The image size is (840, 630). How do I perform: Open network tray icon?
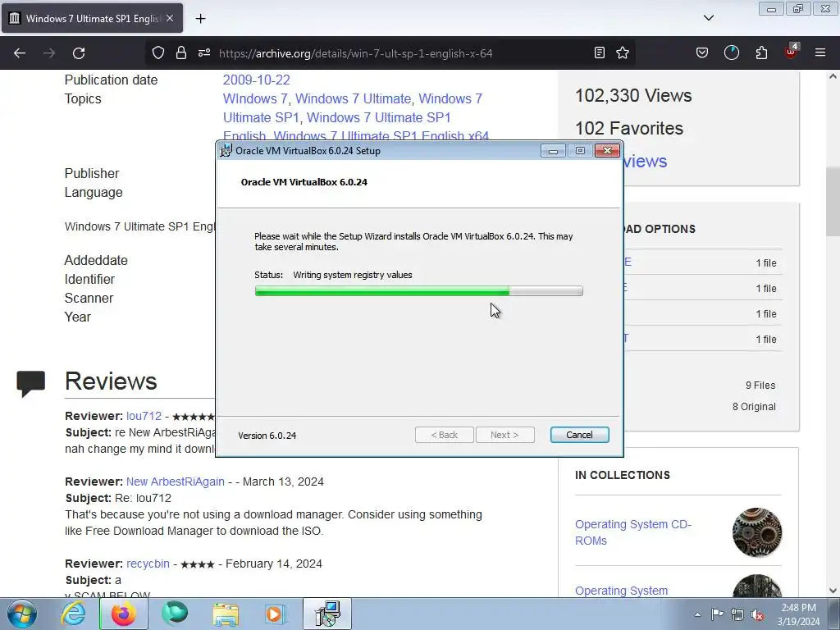737,614
